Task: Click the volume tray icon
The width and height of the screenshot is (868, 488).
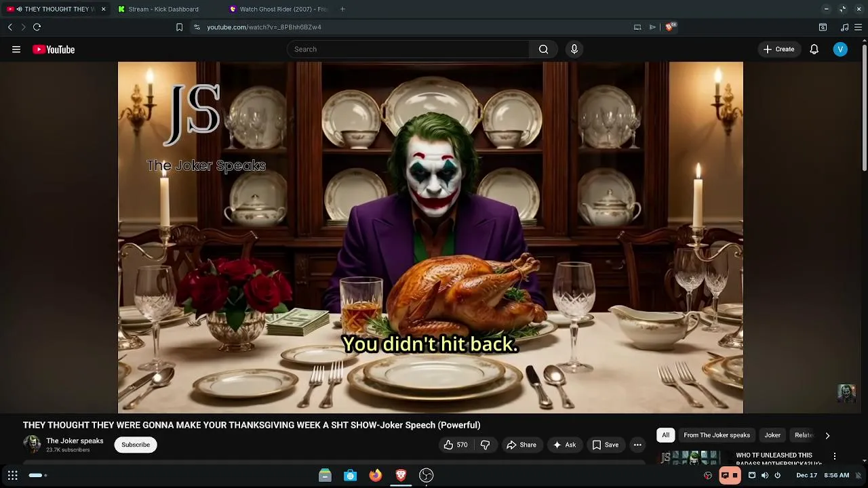Action: click(765, 475)
